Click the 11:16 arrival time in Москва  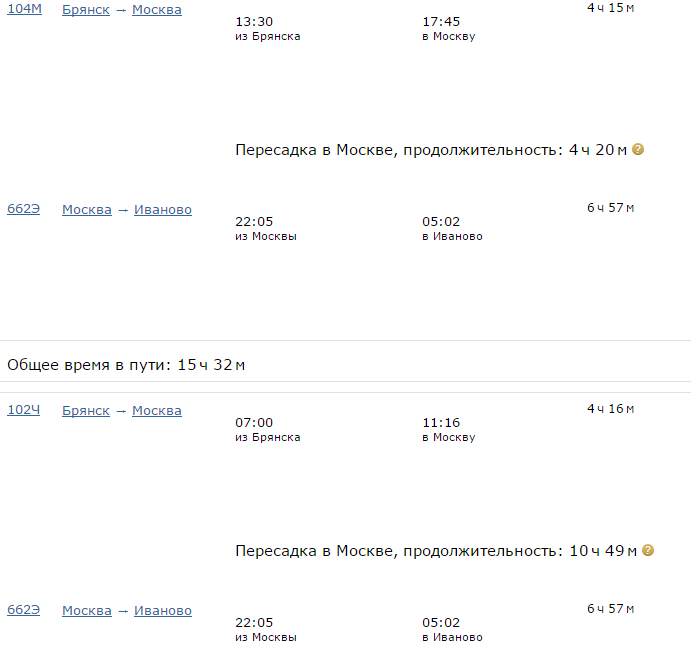click(x=441, y=422)
